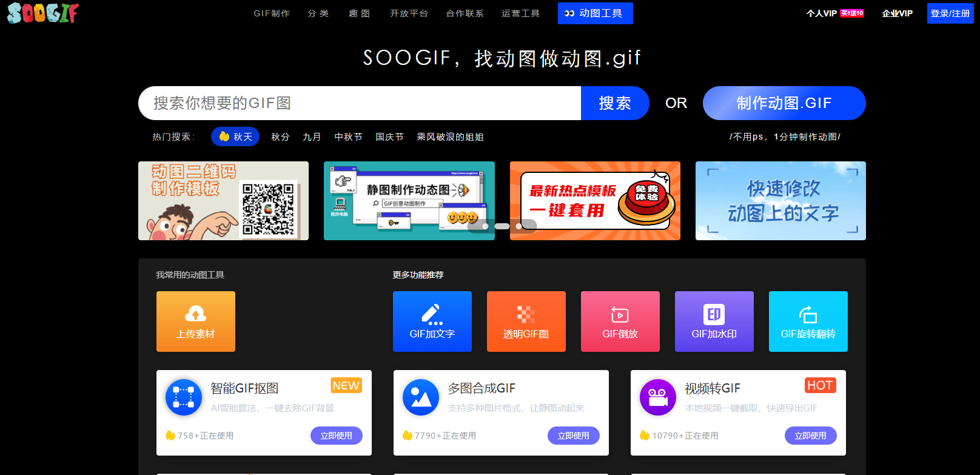Click the 视频转GIF purple camera icon
Screen dimensions: 980x475
click(x=658, y=397)
